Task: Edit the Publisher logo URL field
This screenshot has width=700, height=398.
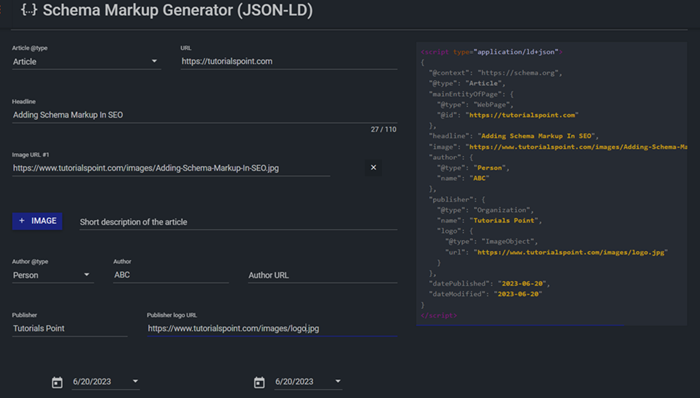Action: (272, 328)
